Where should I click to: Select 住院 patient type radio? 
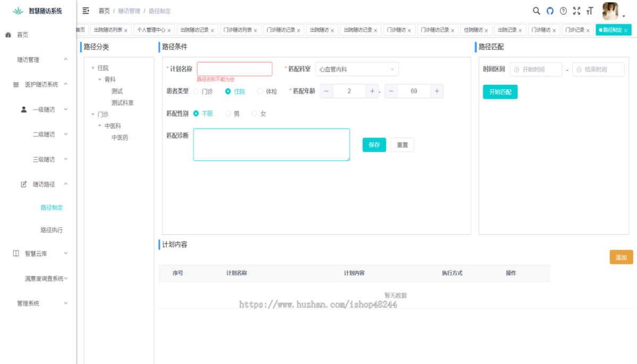(228, 91)
